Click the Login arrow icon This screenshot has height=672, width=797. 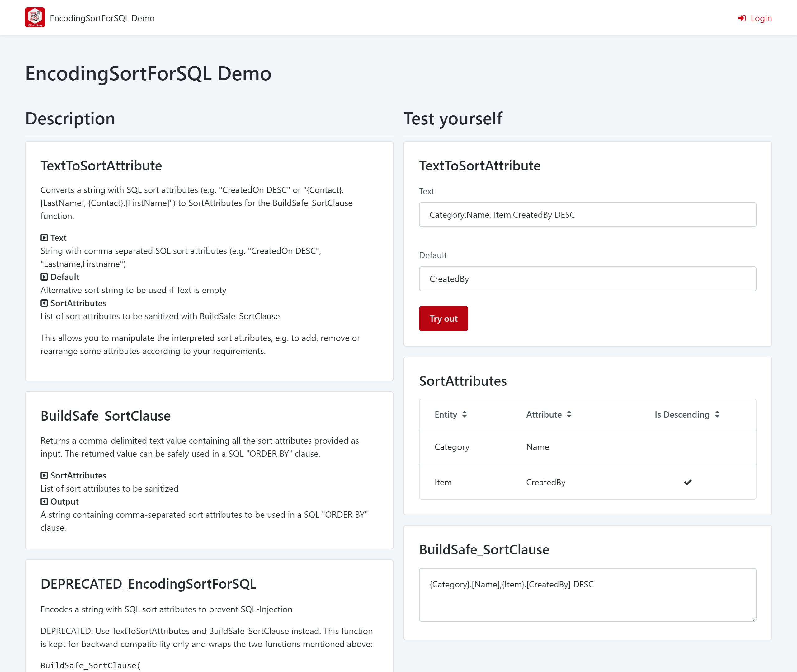[742, 18]
